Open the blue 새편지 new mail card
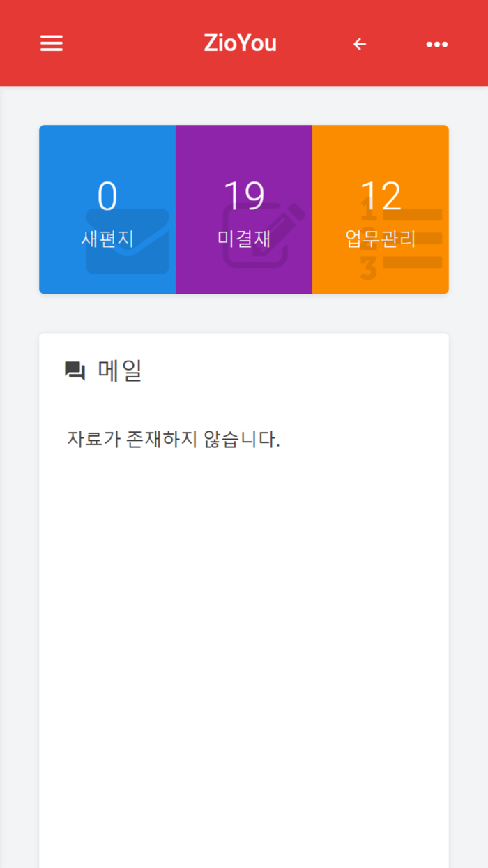Screen dimensions: 488x868 coord(107,209)
